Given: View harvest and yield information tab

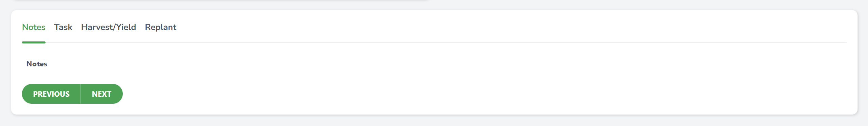Looking at the screenshot, I should [109, 27].
